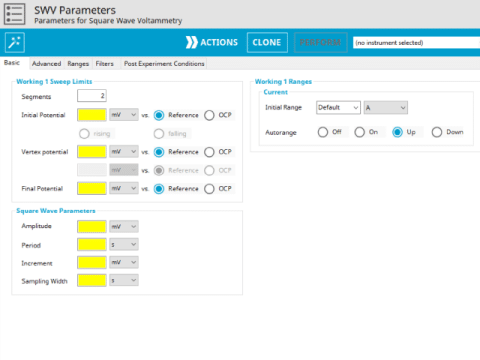Click the yellow Initial Potential field
The image size is (480, 360).
[x=92, y=115]
